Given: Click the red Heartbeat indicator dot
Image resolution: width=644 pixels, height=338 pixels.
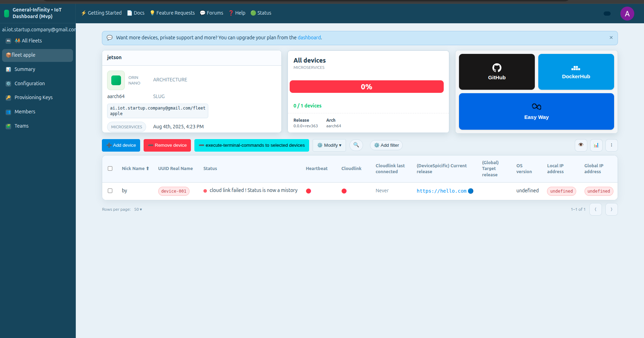Looking at the screenshot, I should [x=308, y=191].
